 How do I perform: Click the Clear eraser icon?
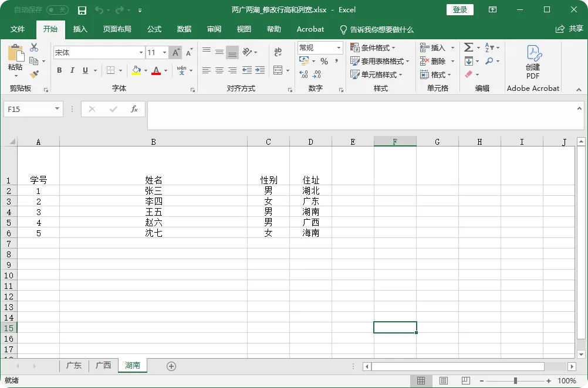468,74
